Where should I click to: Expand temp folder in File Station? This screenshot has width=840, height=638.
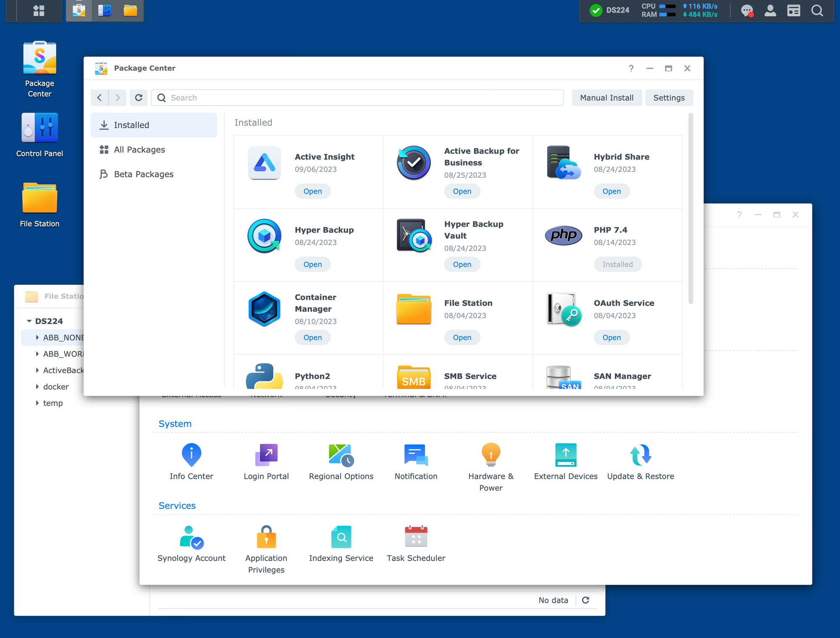(37, 403)
